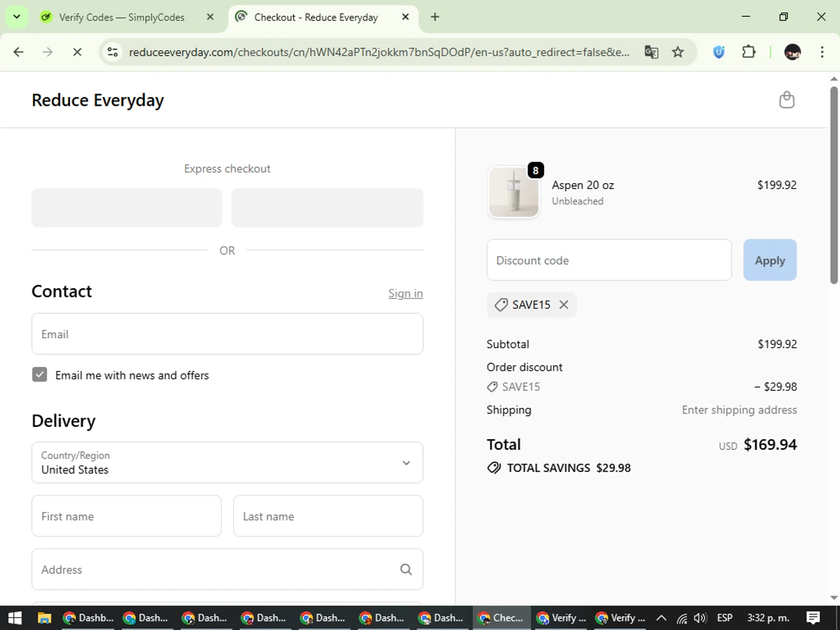
Task: Follow the Sign in link
Action: point(405,293)
